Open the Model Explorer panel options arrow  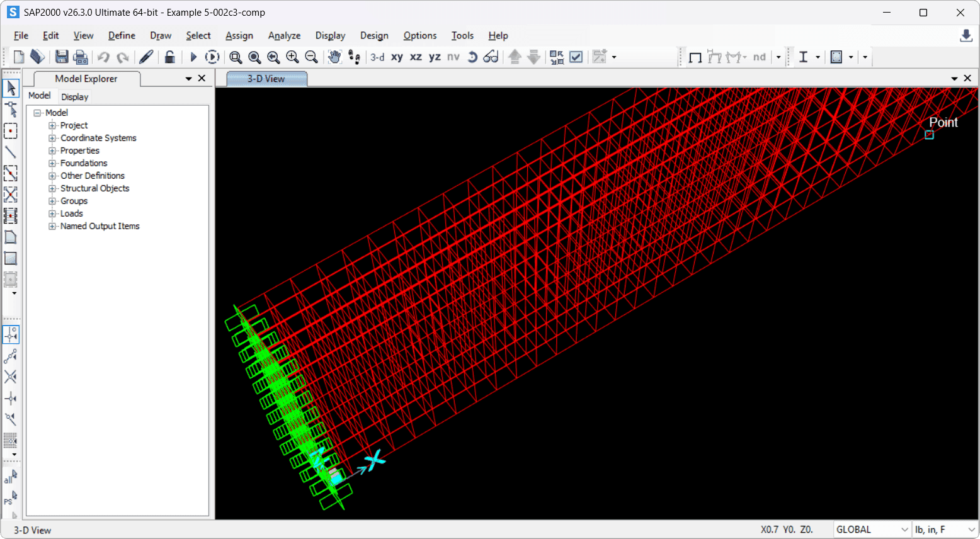tap(188, 79)
